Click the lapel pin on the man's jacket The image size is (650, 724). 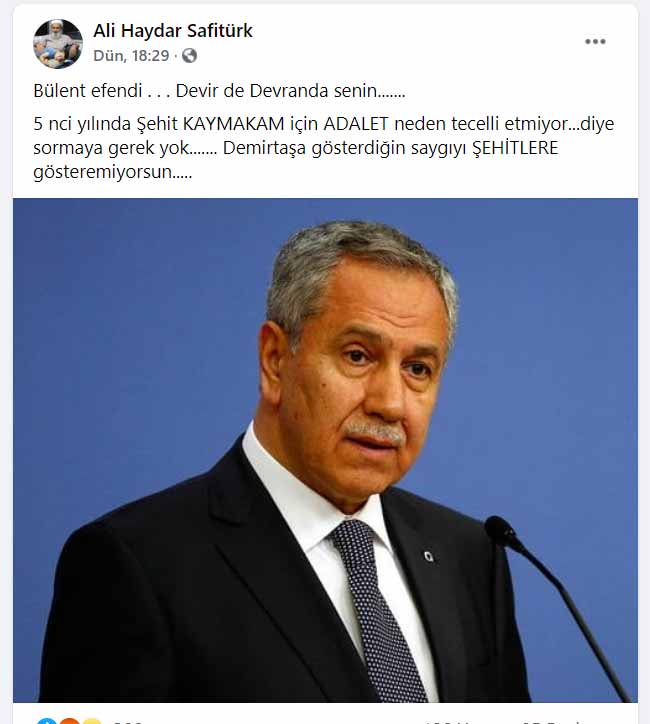click(x=429, y=557)
